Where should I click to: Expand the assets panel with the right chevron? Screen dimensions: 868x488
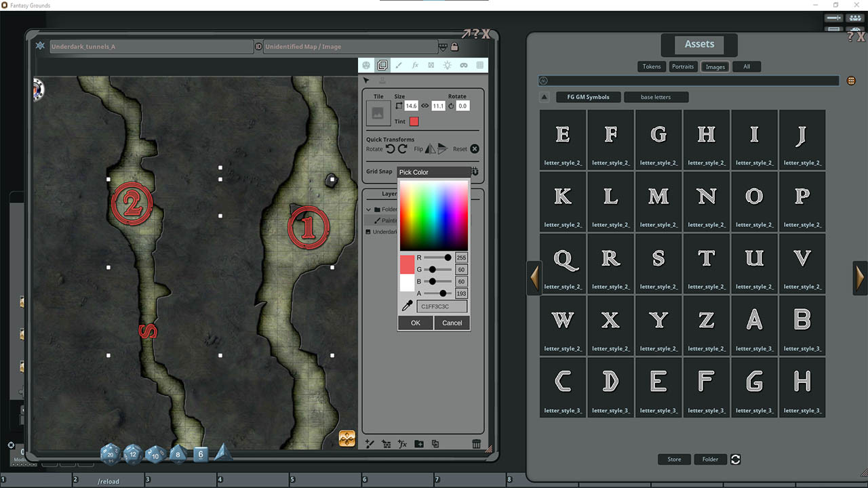(860, 278)
